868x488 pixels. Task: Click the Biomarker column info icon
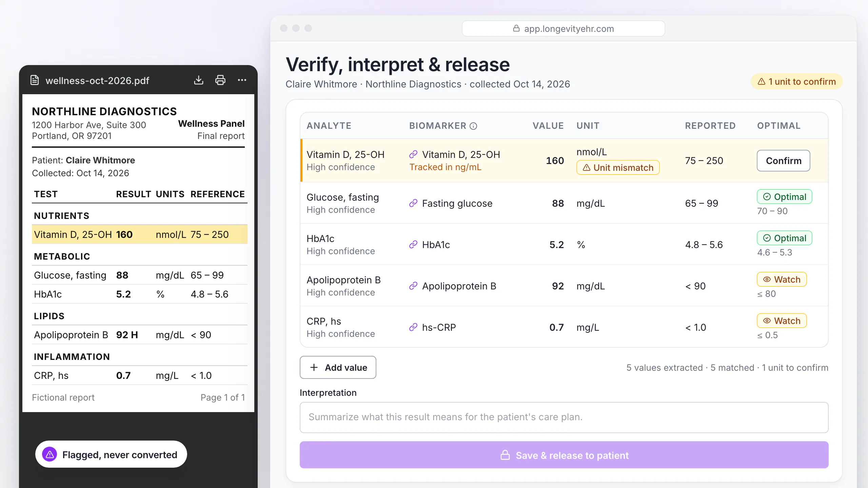pyautogui.click(x=473, y=126)
